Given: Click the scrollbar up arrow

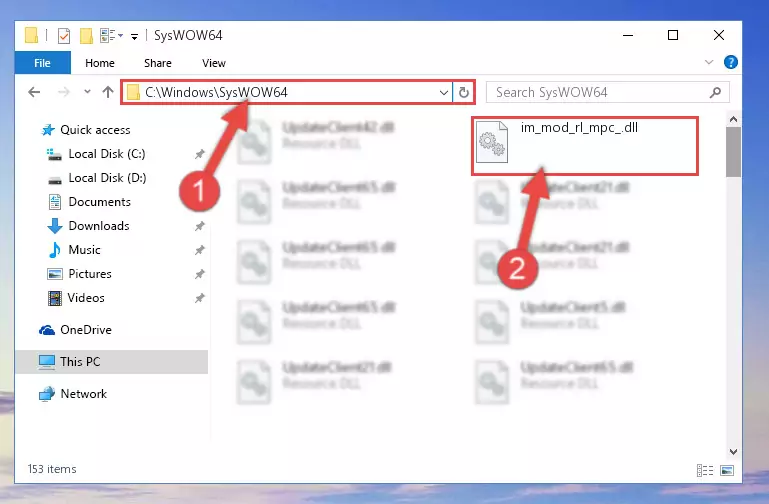Looking at the screenshot, I should pos(733,119).
